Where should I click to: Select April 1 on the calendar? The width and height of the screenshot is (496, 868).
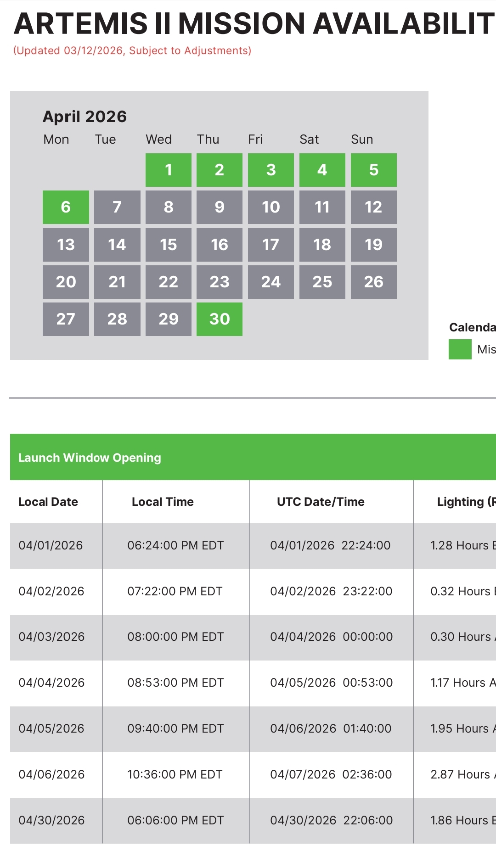[x=169, y=170]
